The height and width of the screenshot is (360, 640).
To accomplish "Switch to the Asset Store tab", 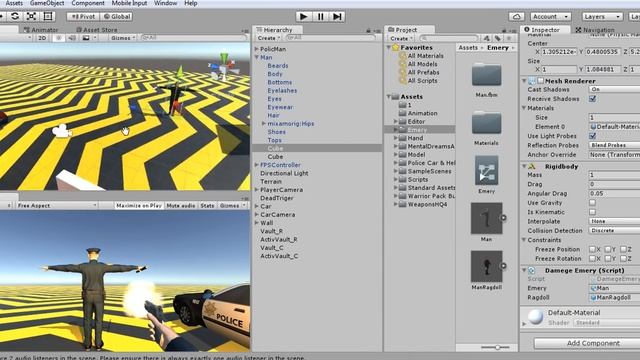I will tap(97, 30).
